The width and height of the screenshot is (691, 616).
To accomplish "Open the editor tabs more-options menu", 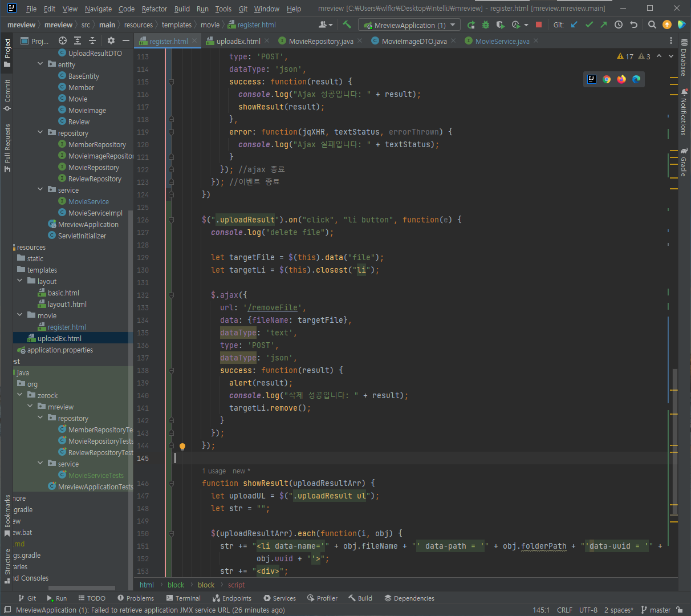I will (671, 41).
